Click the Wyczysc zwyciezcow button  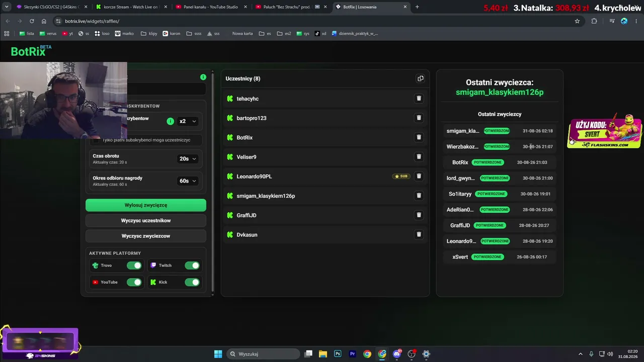click(x=146, y=236)
